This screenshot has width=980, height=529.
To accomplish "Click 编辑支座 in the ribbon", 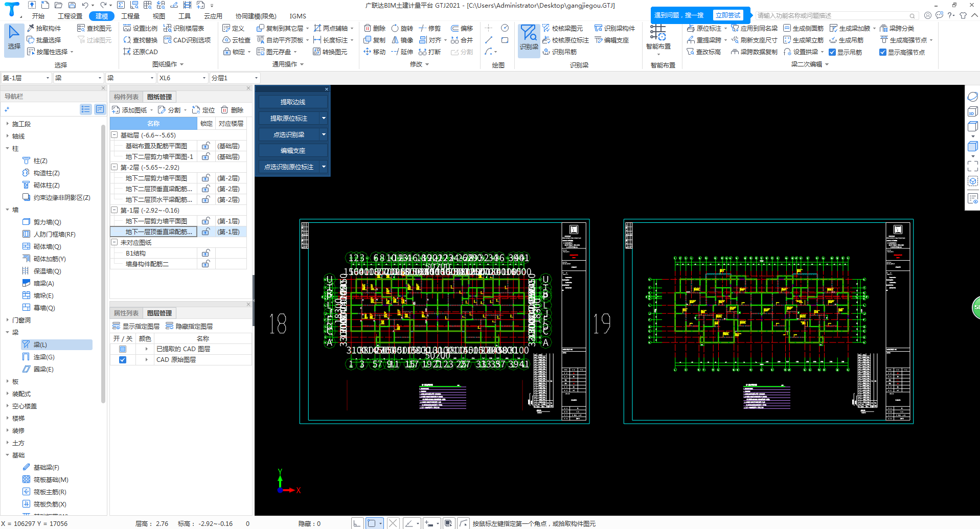I will [x=611, y=40].
